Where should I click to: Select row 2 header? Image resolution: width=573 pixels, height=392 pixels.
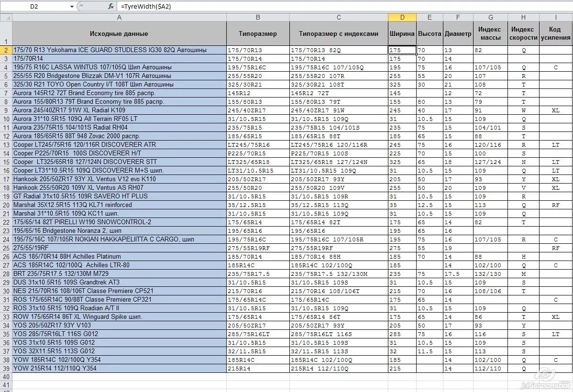click(6, 50)
